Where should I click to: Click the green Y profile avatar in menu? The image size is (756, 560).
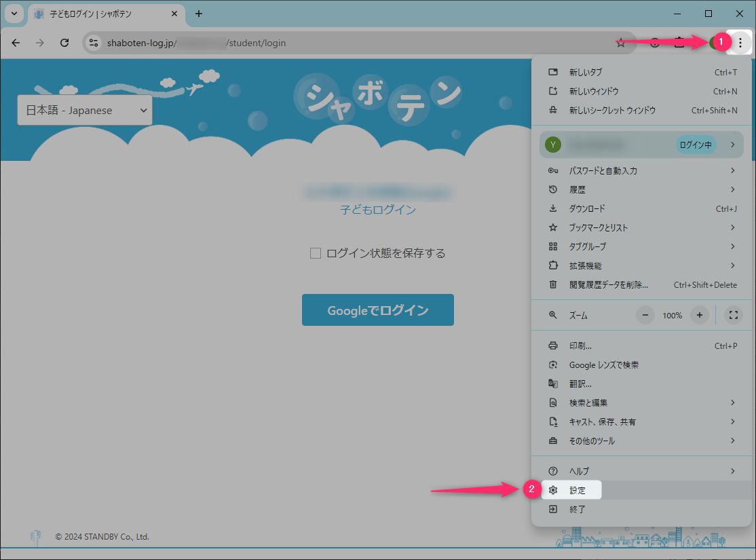click(x=553, y=145)
